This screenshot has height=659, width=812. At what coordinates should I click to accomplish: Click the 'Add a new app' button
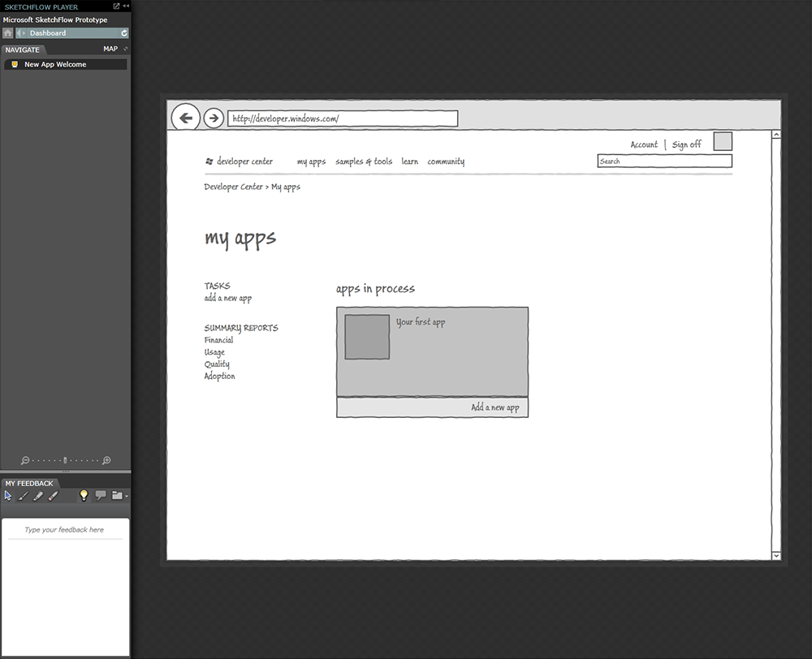[433, 407]
